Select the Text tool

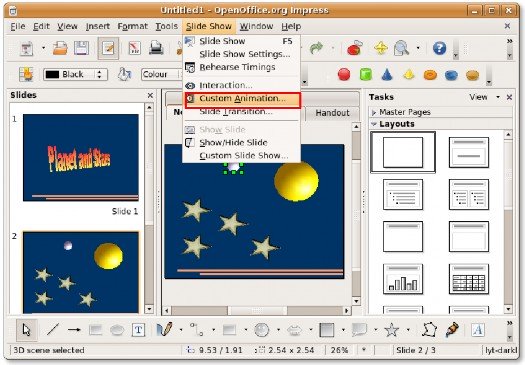(x=138, y=330)
